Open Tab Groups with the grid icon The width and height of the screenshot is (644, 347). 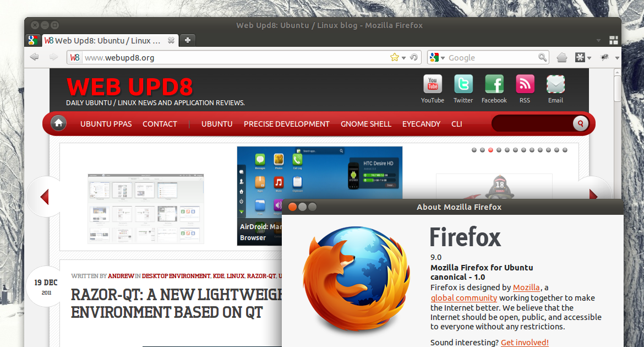[613, 40]
